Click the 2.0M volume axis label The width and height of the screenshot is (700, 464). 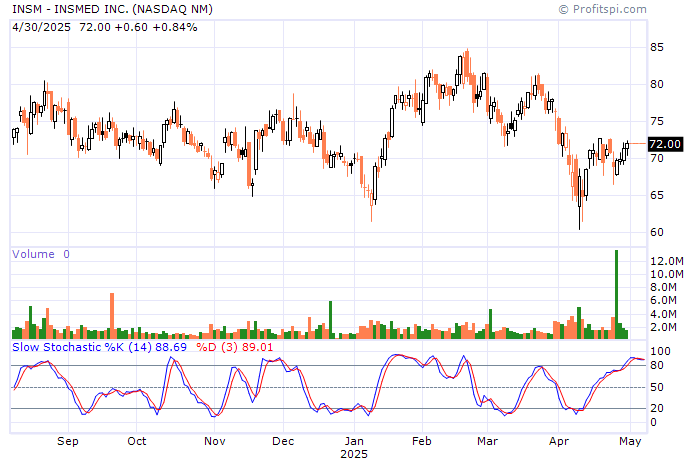tap(663, 327)
